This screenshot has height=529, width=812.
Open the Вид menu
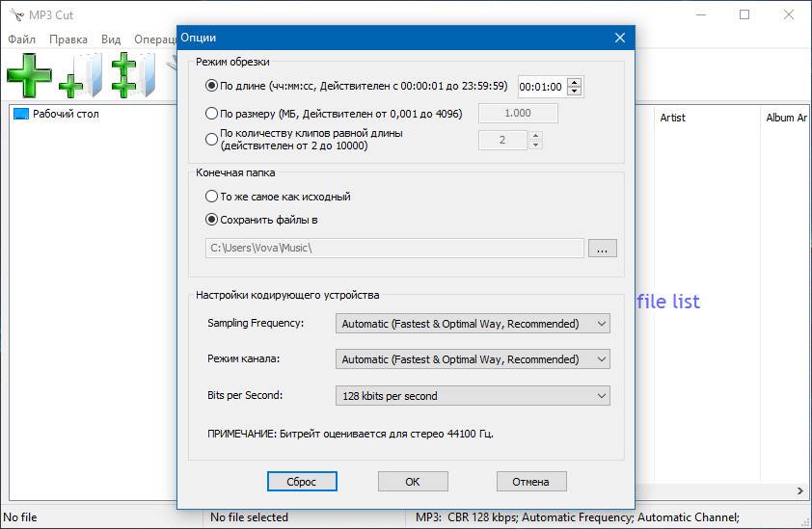(111, 40)
